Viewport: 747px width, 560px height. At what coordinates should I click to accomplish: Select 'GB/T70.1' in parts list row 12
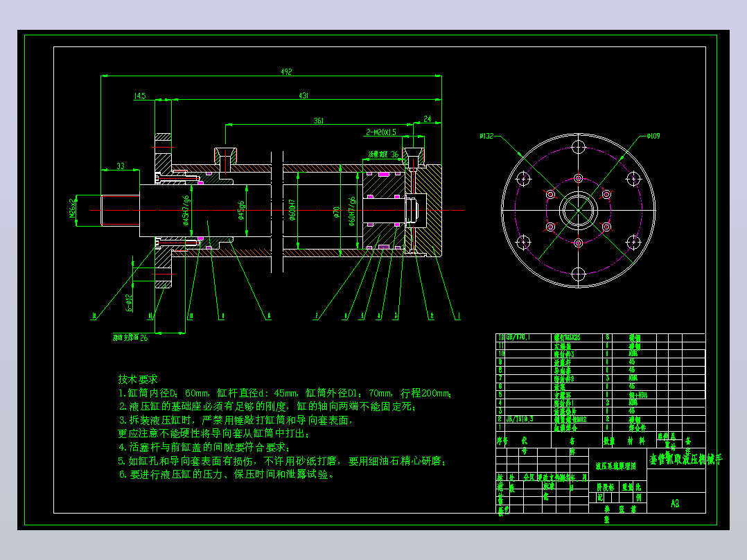pyautogui.click(x=518, y=338)
